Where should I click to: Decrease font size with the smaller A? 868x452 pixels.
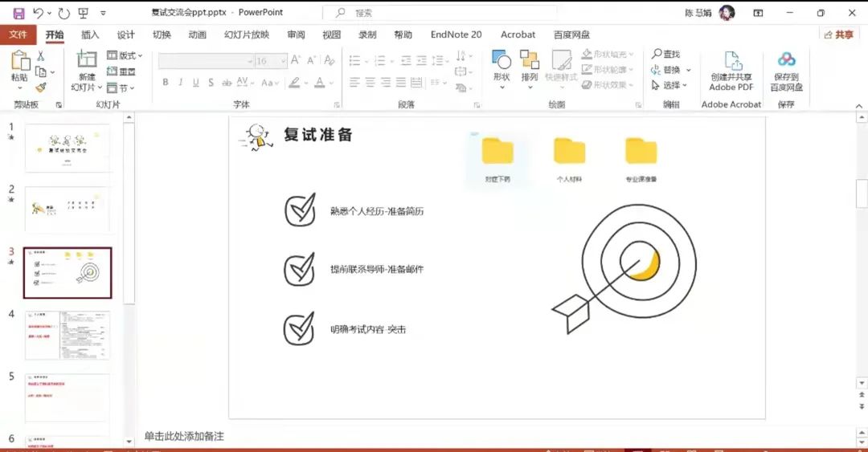pyautogui.click(x=311, y=59)
